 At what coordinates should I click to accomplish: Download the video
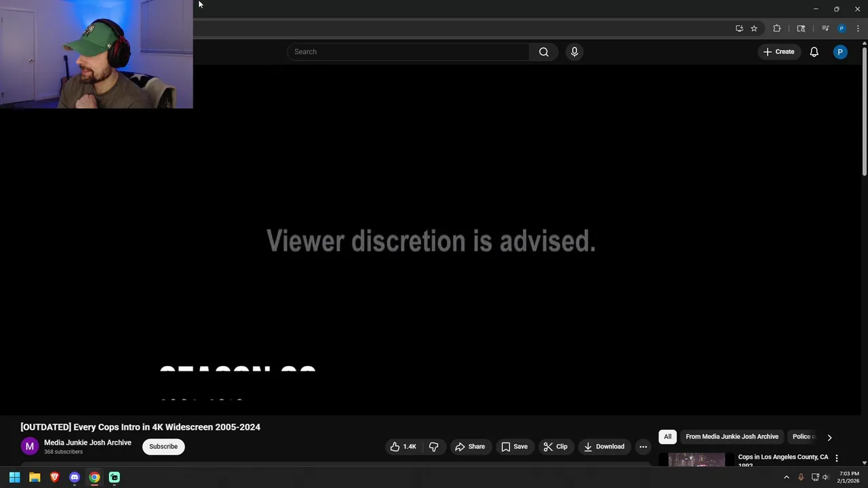pos(604,447)
